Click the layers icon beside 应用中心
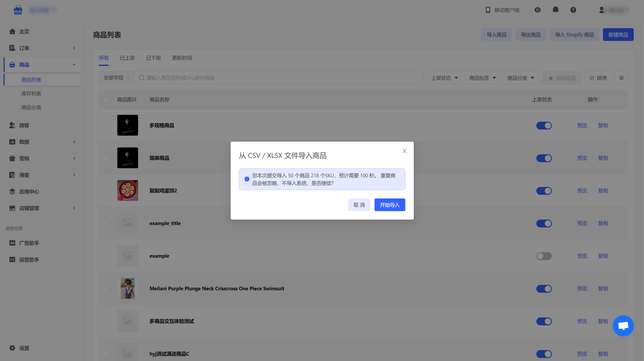The height and width of the screenshot is (361, 644). pos(12,192)
